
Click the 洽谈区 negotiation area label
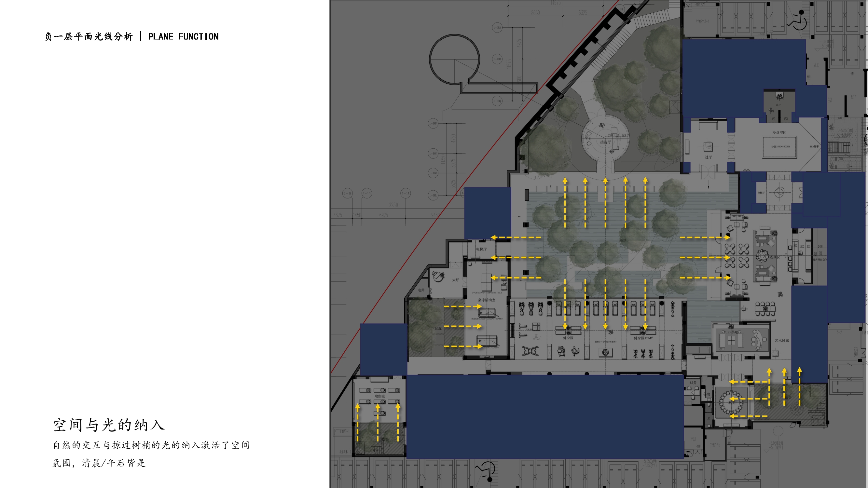(775, 257)
